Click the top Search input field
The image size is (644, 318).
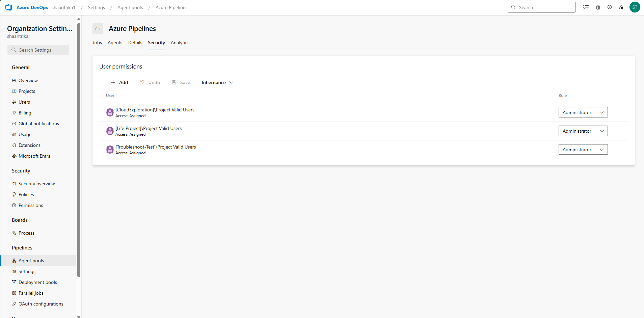(x=541, y=7)
